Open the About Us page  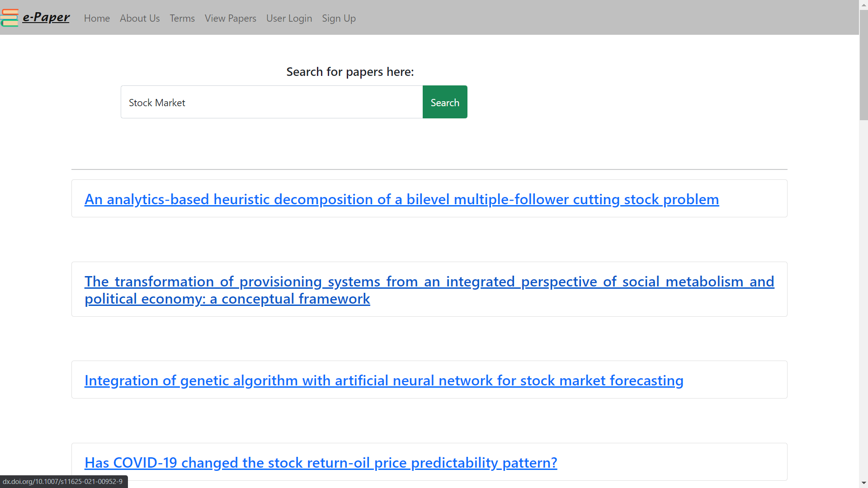tap(140, 18)
